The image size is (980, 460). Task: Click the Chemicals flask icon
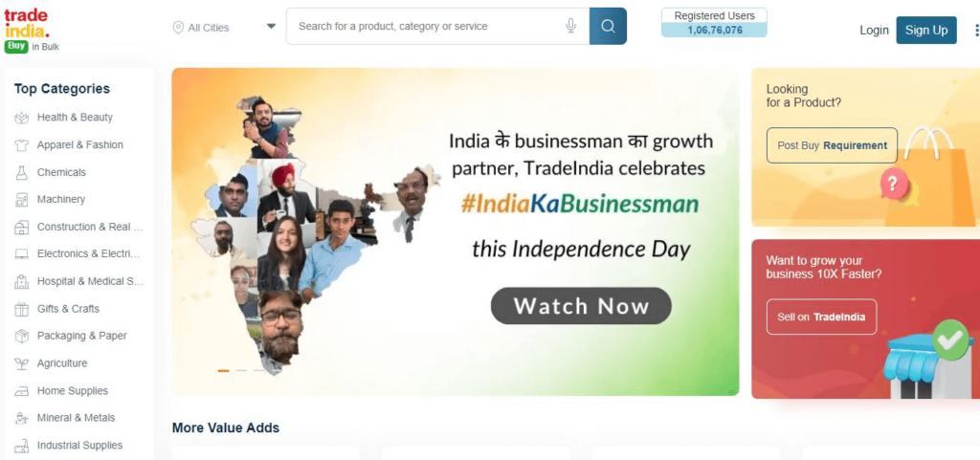pyautogui.click(x=22, y=172)
